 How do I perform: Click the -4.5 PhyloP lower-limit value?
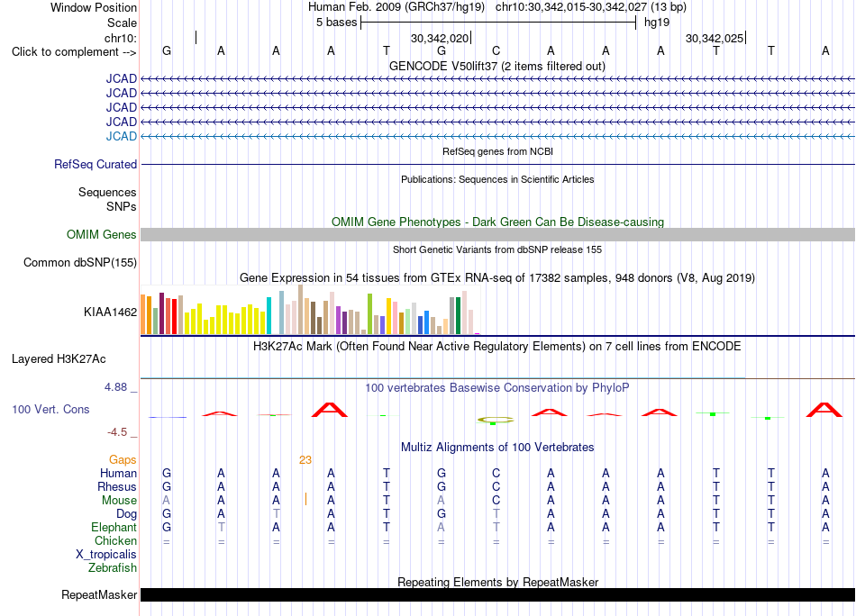117,432
